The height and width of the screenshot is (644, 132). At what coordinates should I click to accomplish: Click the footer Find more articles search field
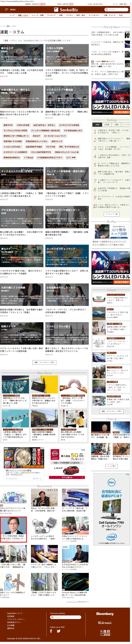tap(66, 617)
